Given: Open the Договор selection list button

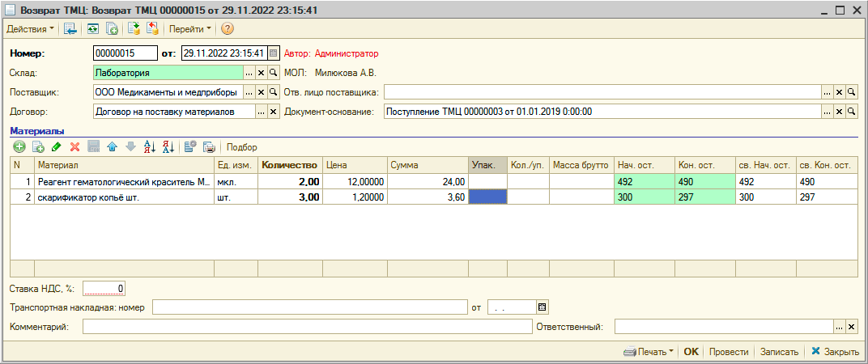Looking at the screenshot, I should tap(249, 112).
